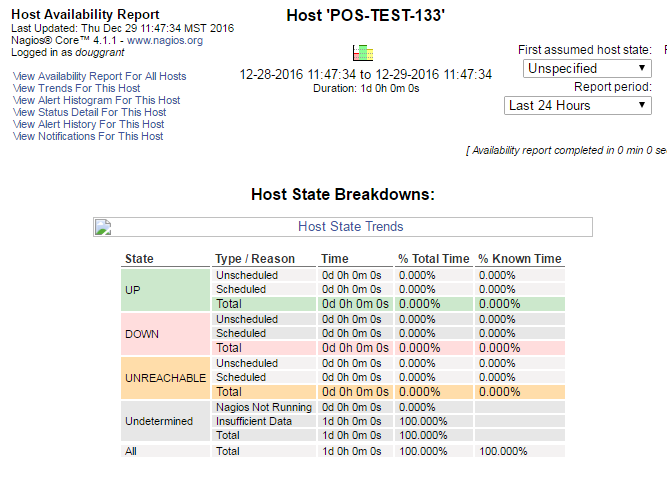Image resolution: width=667 pixels, height=482 pixels.
Task: Open the Report period dropdown showing Last 24 Hours
Action: click(577, 105)
